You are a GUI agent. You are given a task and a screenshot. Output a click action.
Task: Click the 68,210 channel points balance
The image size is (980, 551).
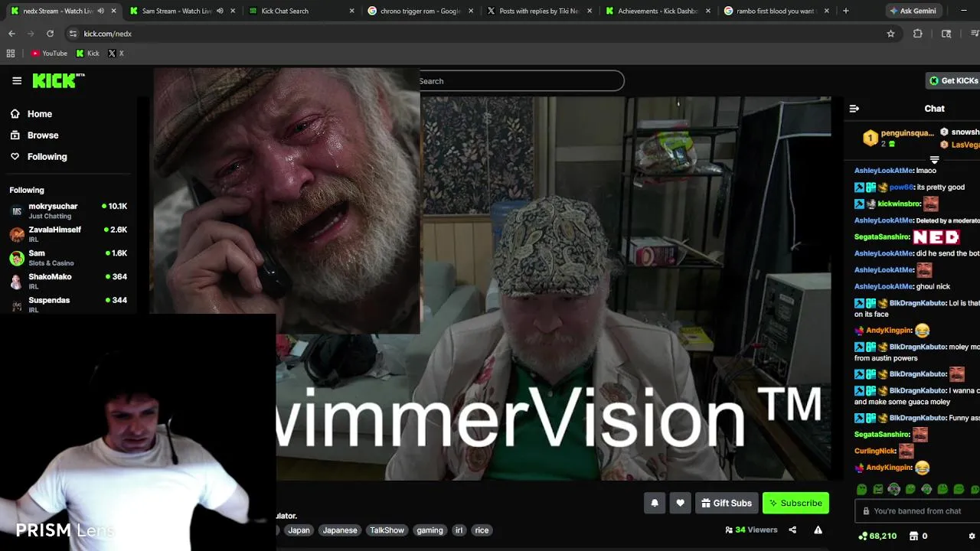click(877, 536)
